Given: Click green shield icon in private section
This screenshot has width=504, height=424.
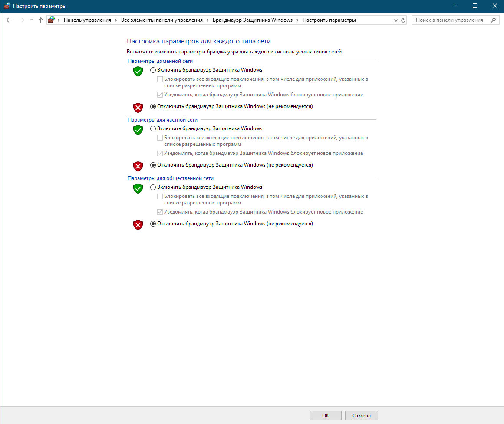Looking at the screenshot, I should pos(138,130).
